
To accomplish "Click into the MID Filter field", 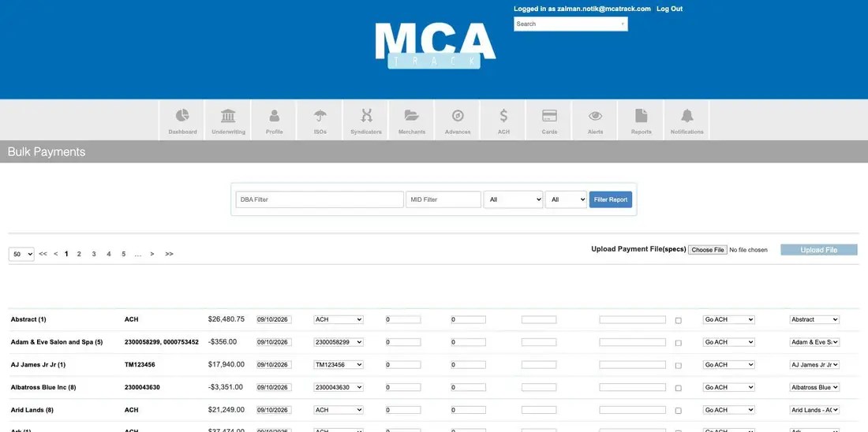I will coord(443,199).
